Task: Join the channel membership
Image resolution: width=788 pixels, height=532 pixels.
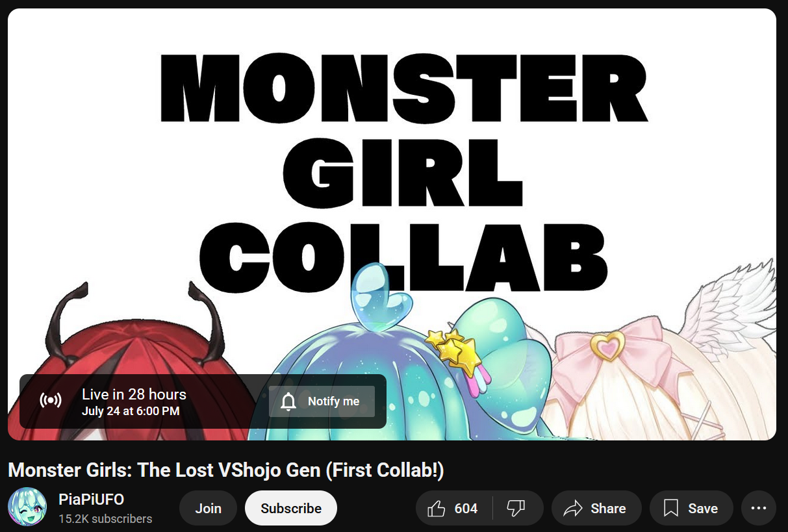Action: (209, 509)
